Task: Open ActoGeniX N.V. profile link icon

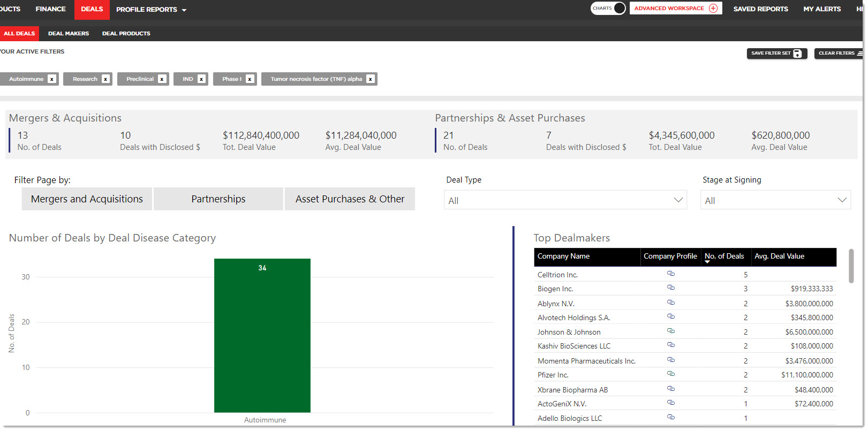Action: coord(670,403)
